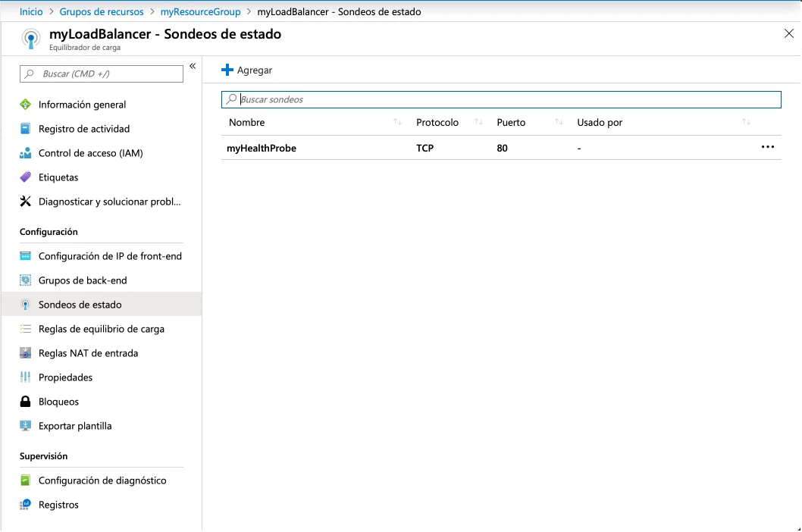Click the Nombre column header text
Screen dimensions: 802x532
pos(247,122)
